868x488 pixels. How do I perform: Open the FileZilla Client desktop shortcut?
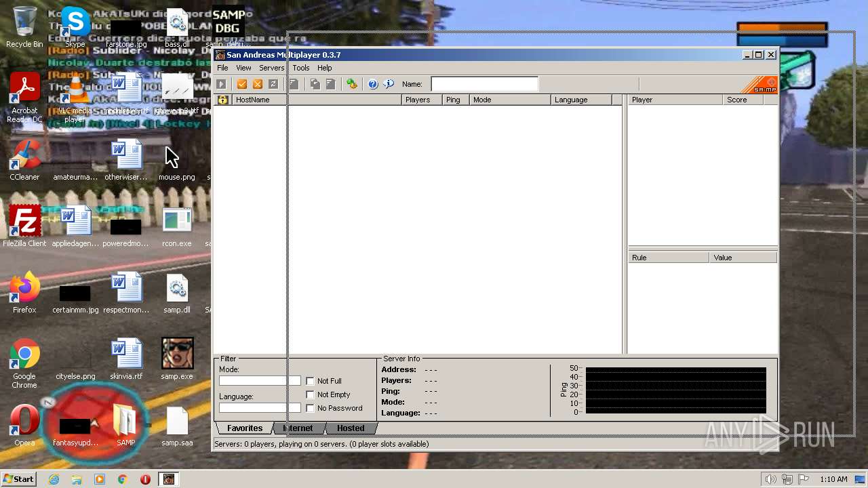point(24,227)
